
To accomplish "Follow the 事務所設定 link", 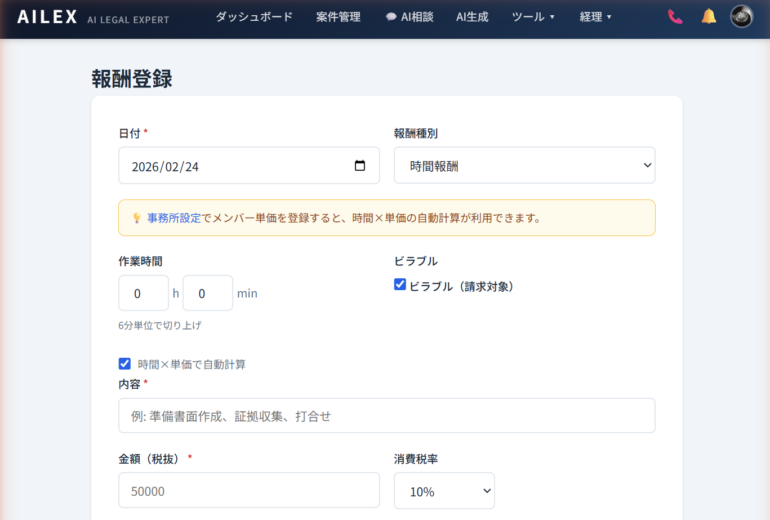I will point(174,218).
